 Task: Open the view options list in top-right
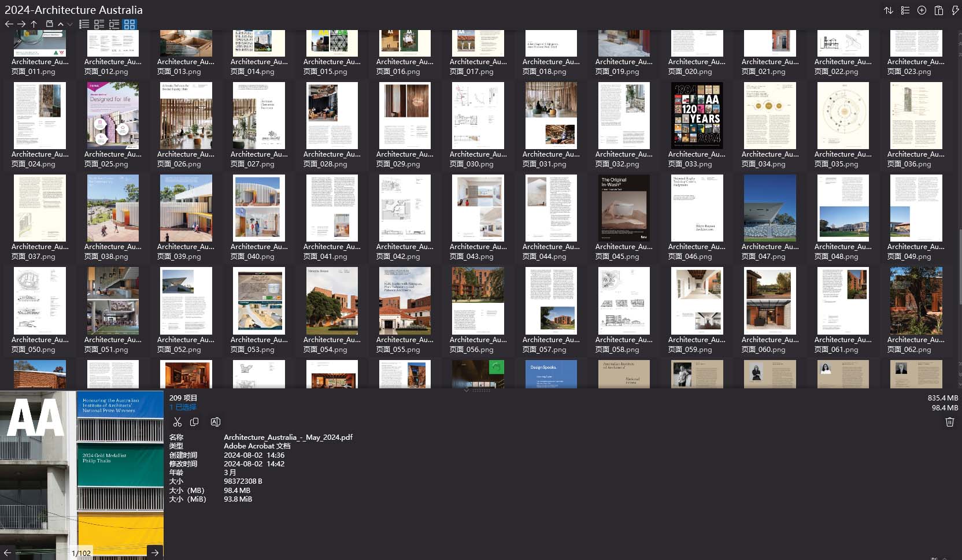coord(905,10)
